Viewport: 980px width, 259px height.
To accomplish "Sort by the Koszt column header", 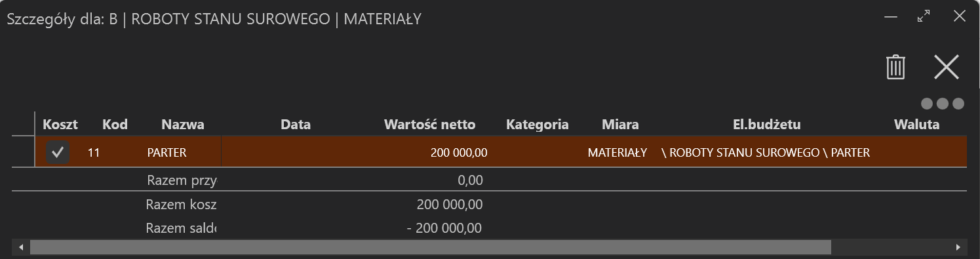I will (60, 124).
